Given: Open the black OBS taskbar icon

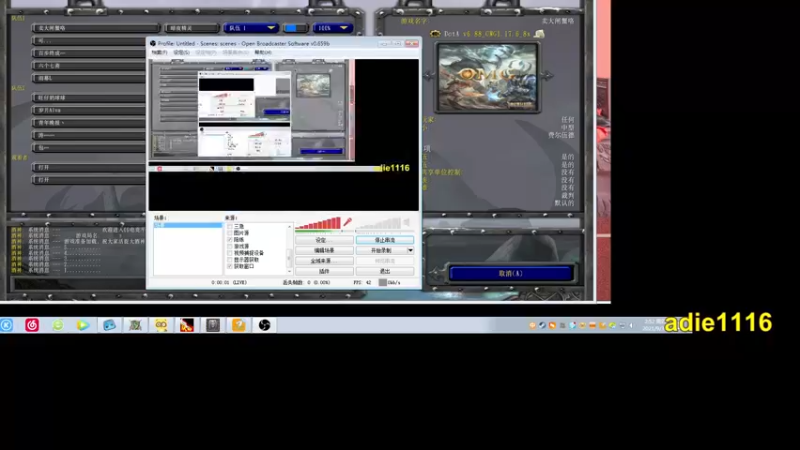Looking at the screenshot, I should click(264, 325).
